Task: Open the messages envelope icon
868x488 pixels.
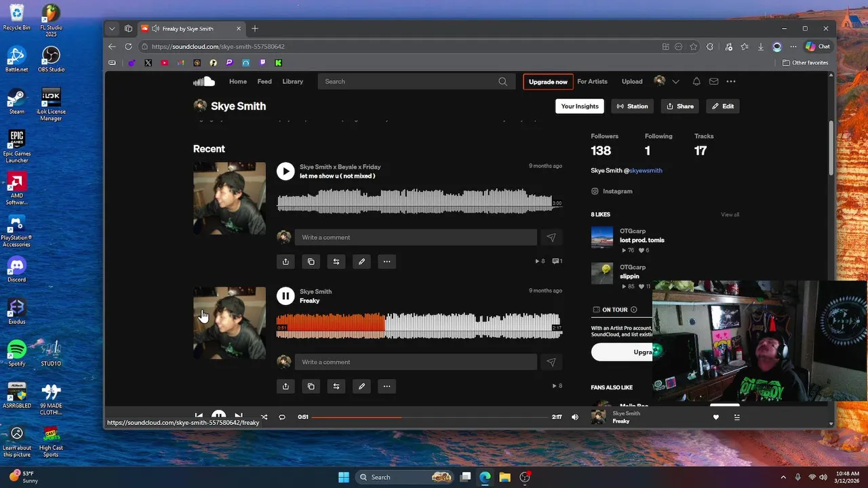Action: pyautogui.click(x=713, y=81)
